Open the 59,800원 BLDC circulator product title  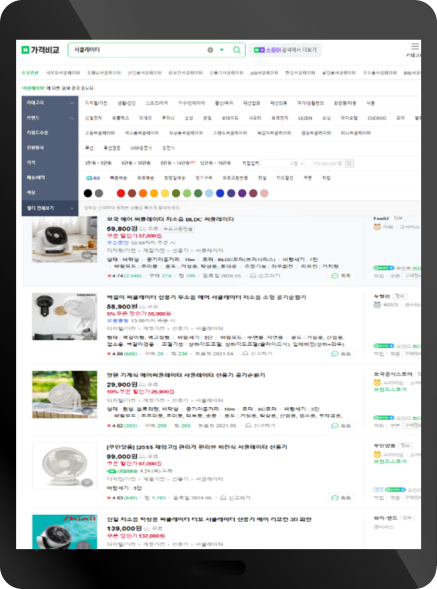[170, 219]
